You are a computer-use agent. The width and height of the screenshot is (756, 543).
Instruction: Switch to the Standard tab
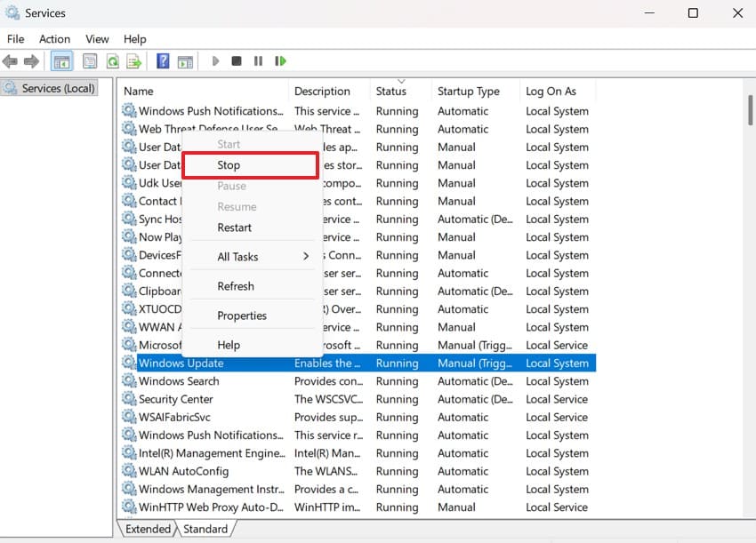pyautogui.click(x=205, y=529)
